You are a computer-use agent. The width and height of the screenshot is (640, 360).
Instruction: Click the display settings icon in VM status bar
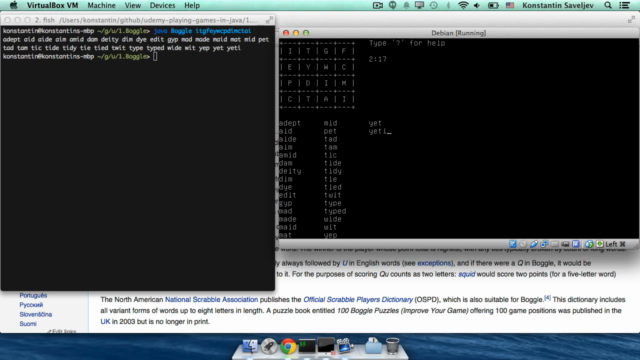[x=576, y=244]
